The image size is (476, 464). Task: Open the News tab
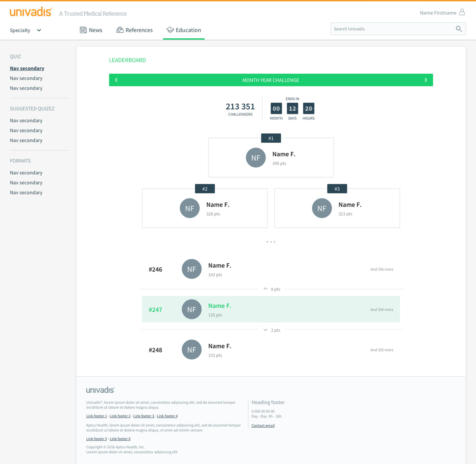point(95,30)
